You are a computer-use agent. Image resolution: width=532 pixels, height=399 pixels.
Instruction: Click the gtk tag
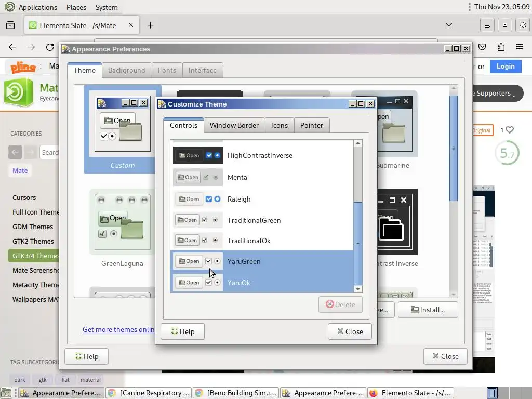[x=43, y=380]
